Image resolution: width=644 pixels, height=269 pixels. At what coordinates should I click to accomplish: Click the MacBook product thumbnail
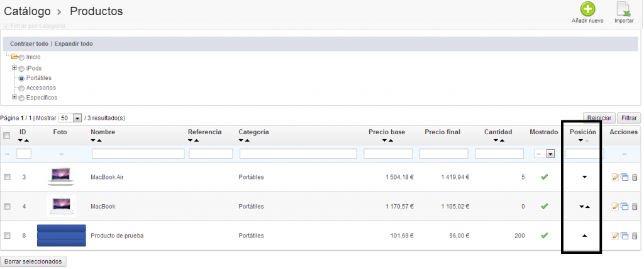61,206
